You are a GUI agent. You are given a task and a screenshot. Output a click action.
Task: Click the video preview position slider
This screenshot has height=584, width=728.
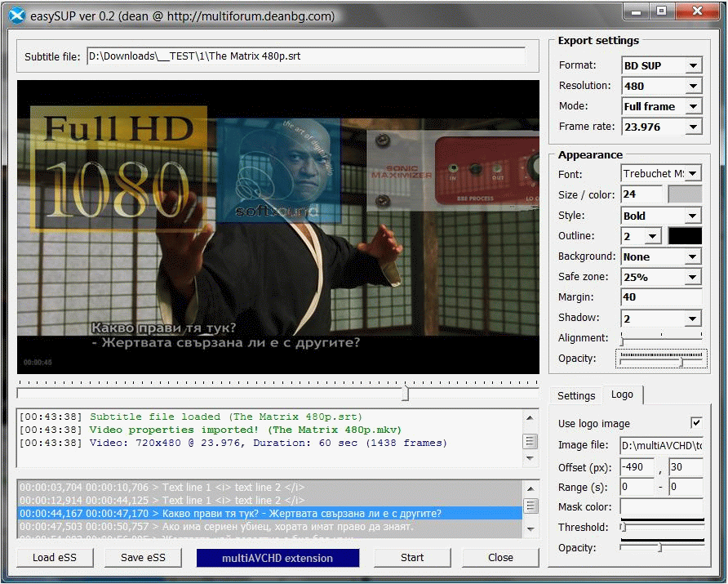(277, 390)
